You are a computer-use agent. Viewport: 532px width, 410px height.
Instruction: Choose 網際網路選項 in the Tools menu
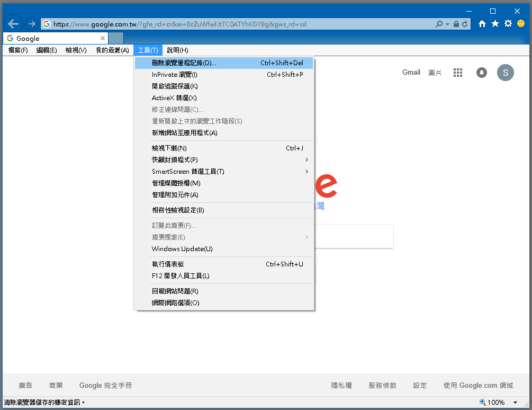pyautogui.click(x=175, y=303)
